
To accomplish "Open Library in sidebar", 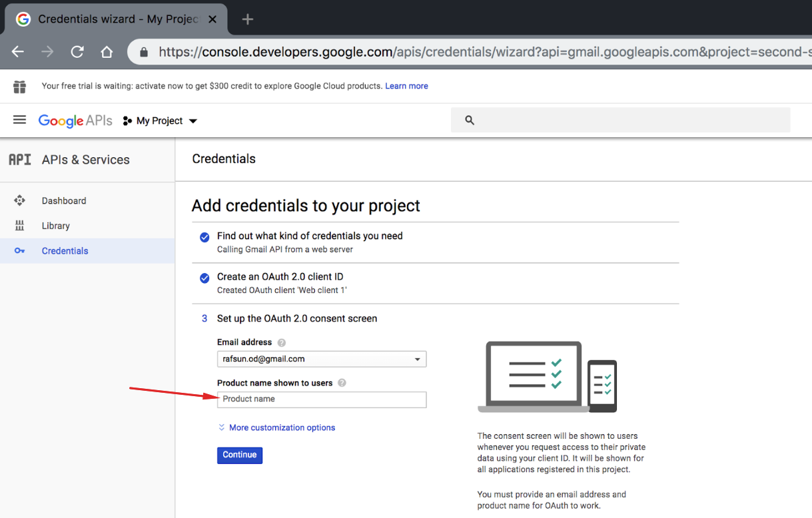I will [56, 226].
